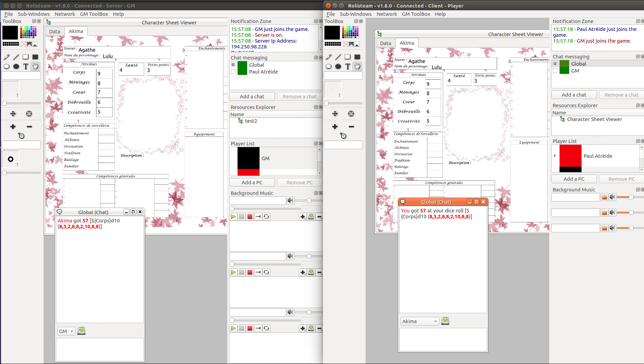Click Add a PC in the Player window

pyautogui.click(x=574, y=179)
